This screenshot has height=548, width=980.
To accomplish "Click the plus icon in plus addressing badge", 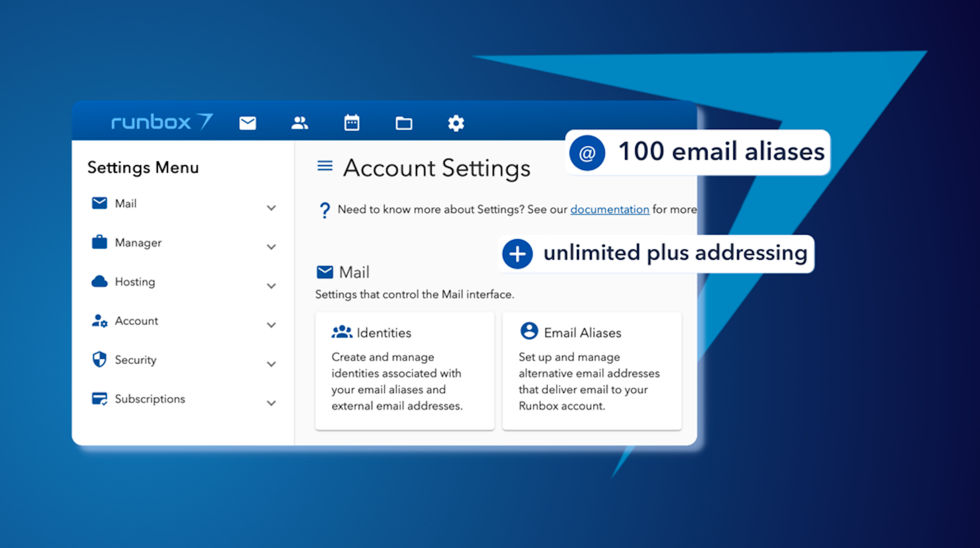I will (x=518, y=254).
